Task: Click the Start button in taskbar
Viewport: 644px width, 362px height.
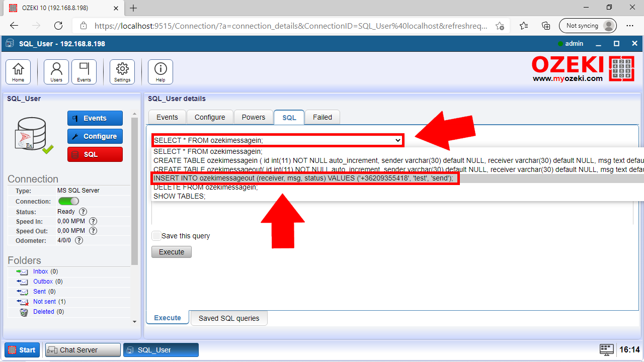Action: (22, 350)
